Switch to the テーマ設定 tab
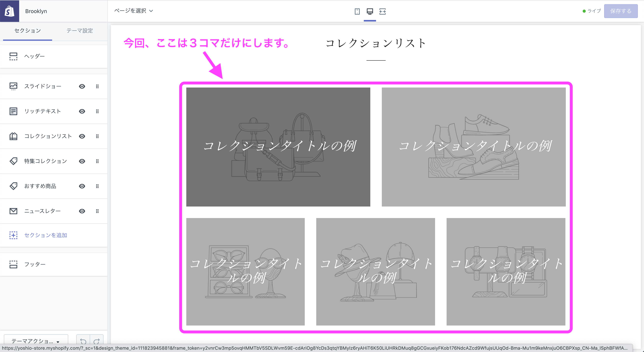This screenshot has height=352, width=644. (79, 31)
